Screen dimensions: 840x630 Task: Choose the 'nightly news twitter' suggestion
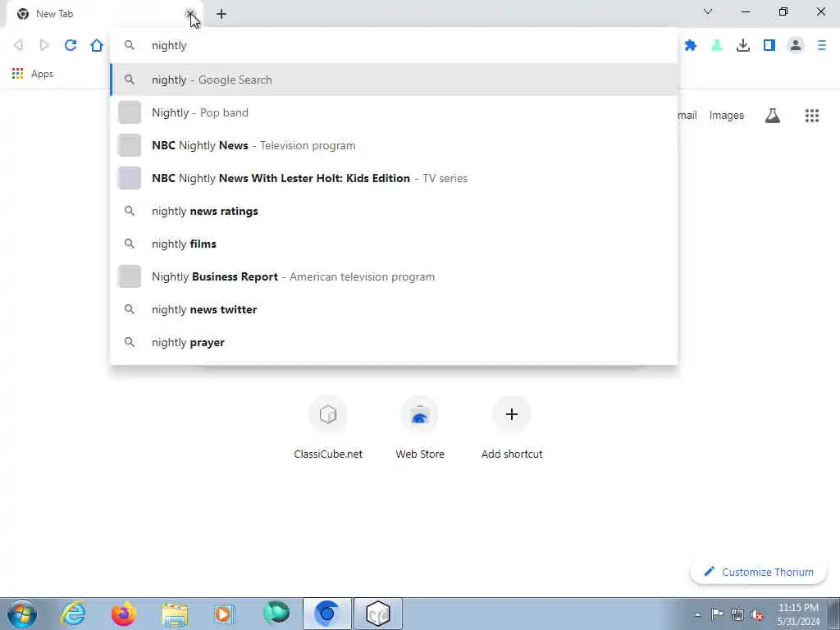pos(395,309)
